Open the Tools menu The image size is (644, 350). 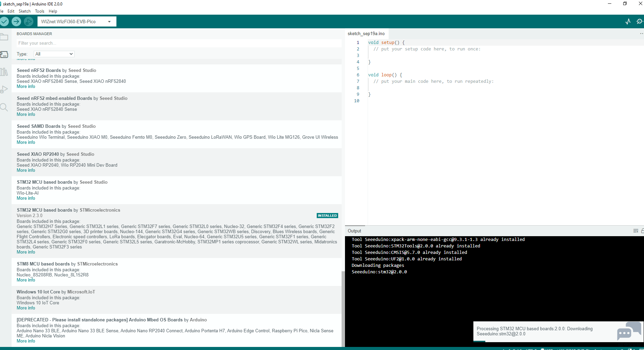coord(40,11)
